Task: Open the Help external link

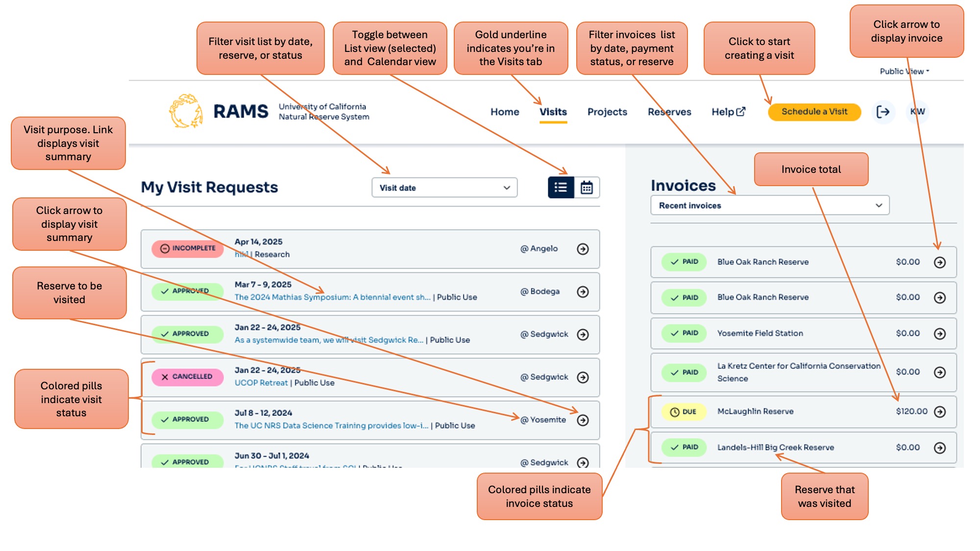Action: 729,112
